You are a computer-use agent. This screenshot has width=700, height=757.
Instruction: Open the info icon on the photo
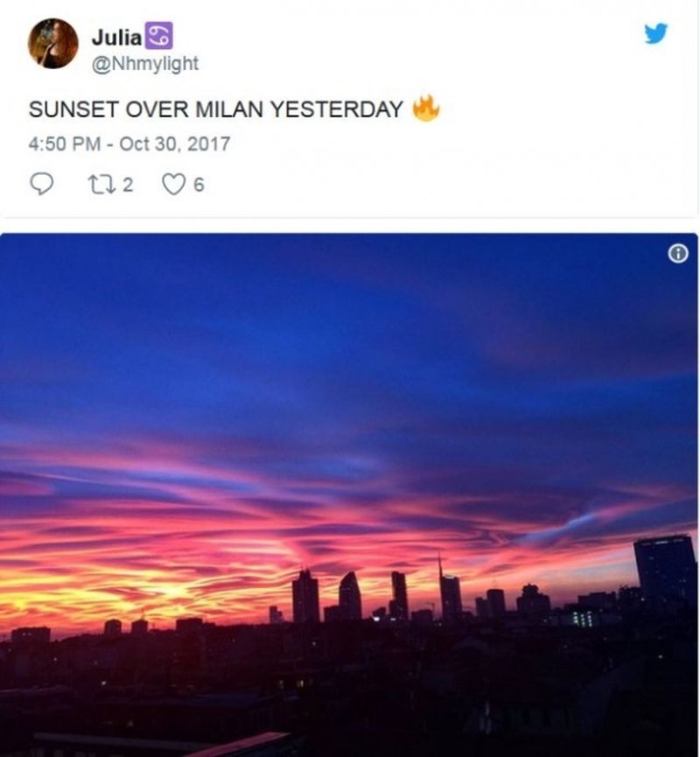[678, 254]
